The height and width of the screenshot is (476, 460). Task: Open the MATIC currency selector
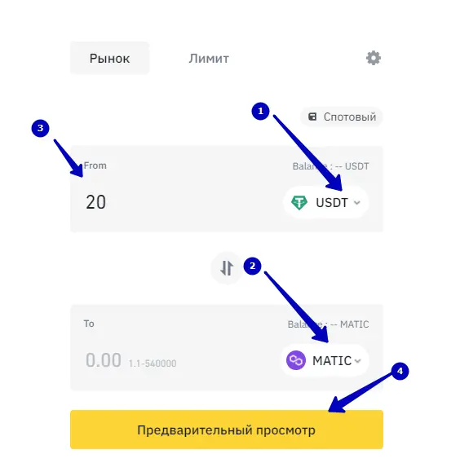point(325,360)
